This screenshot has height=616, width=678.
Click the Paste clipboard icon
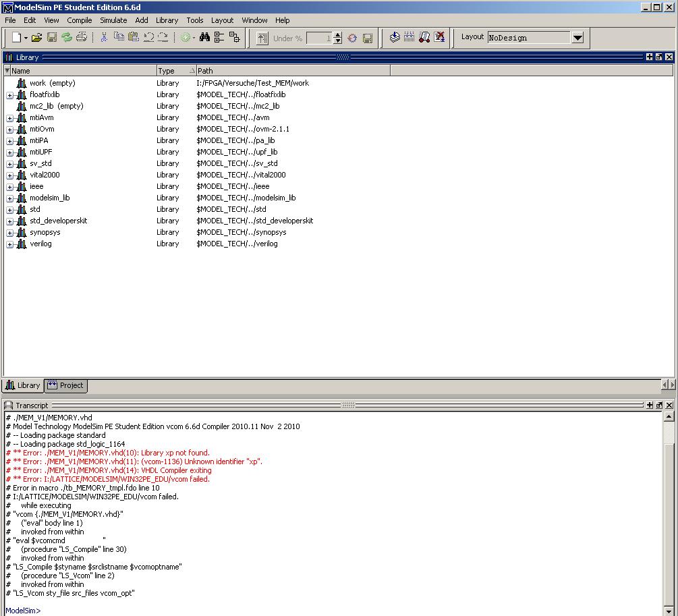pos(134,37)
